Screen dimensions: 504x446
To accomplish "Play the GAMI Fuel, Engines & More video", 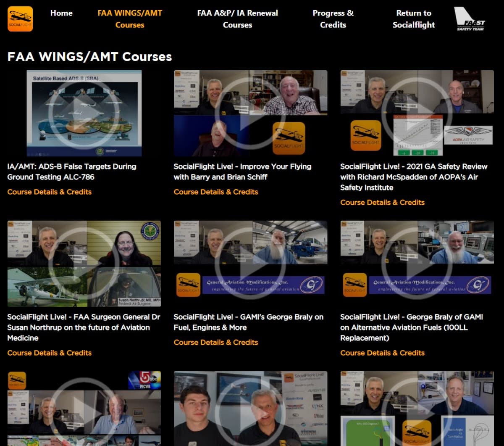I will tap(250, 264).
